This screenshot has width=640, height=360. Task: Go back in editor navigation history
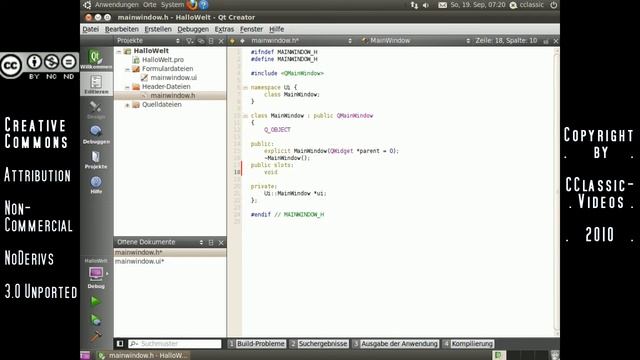pyautogui.click(x=232, y=41)
